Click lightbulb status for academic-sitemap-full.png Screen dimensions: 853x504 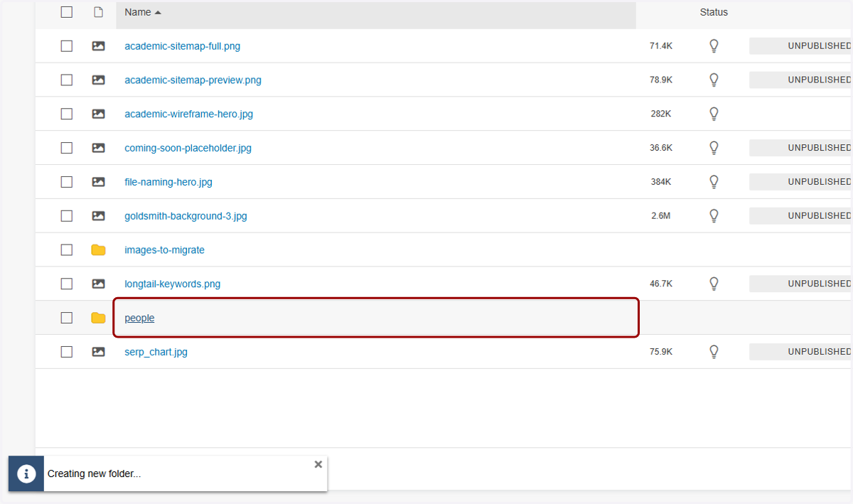click(x=714, y=46)
